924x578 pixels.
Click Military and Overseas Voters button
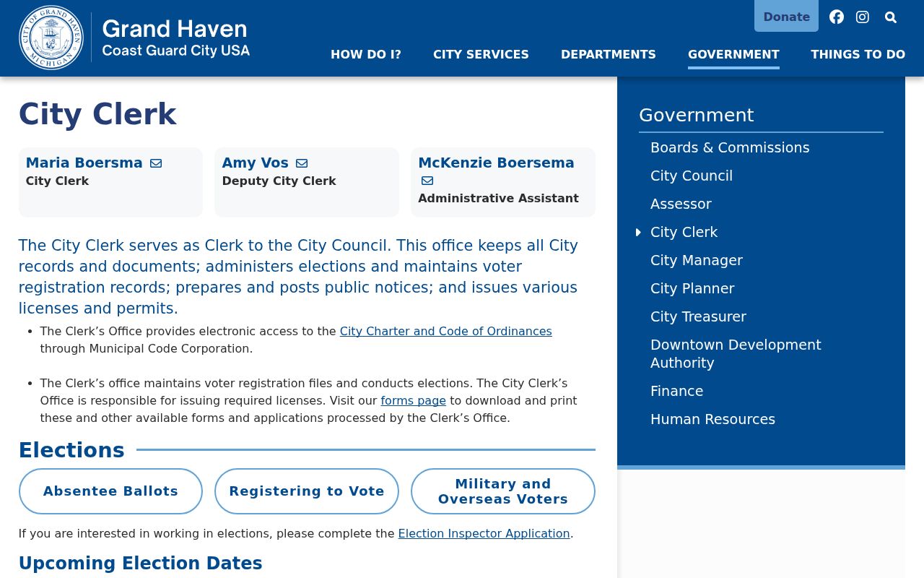tap(503, 491)
